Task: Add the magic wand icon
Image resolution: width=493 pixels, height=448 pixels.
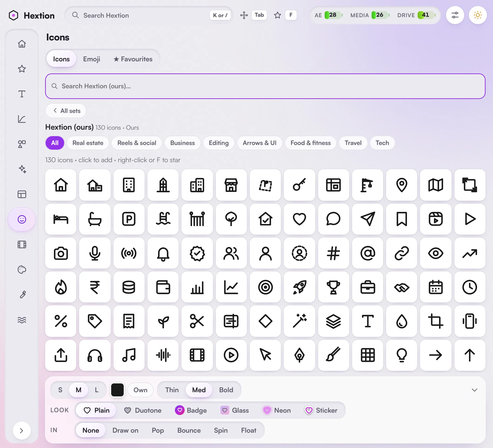Action: (299, 321)
